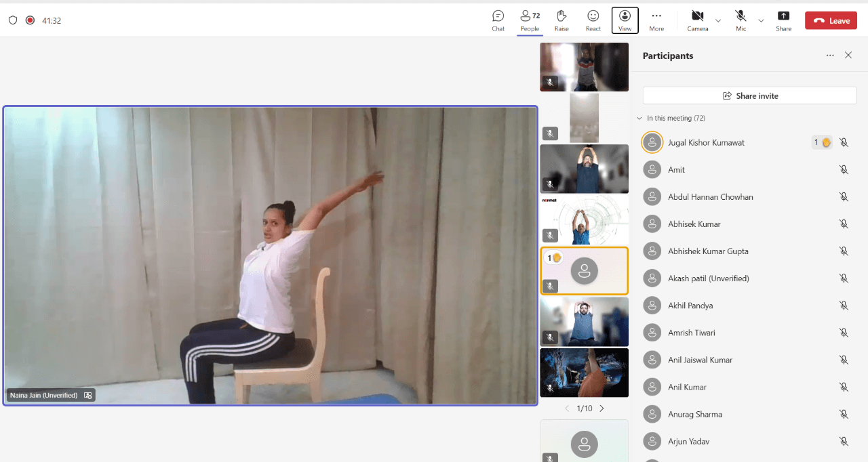Expand the Mic options dropdown arrow
The height and width of the screenshot is (462, 868).
click(x=761, y=21)
